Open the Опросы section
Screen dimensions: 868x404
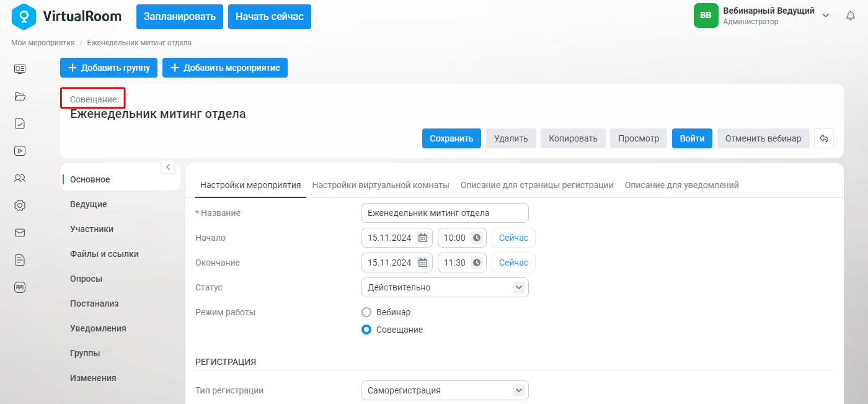point(86,279)
